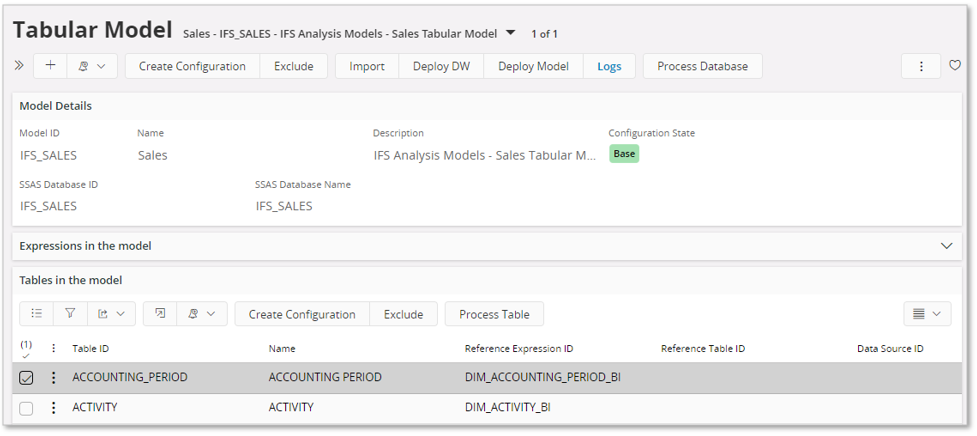Open row menu for ACTIVITY

(x=54, y=408)
